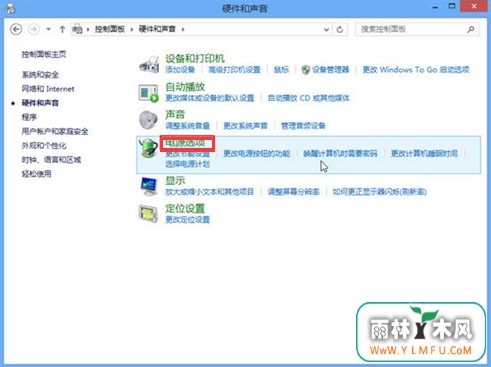Open 电源选项 heading

coord(185,143)
